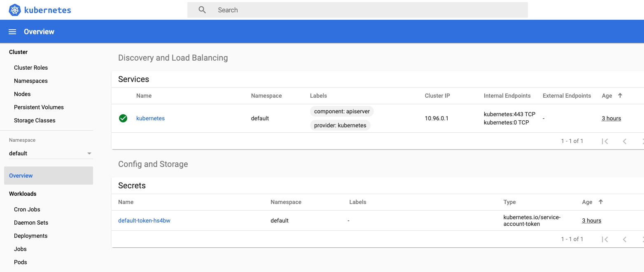Image resolution: width=644 pixels, height=272 pixels.
Task: Click the green status check icon for kubernetes service
Action: point(123,118)
